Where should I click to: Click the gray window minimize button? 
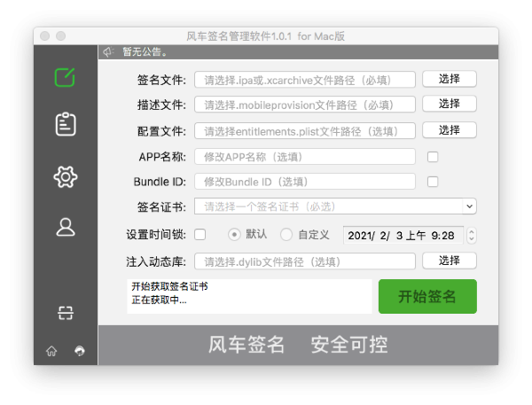(60, 36)
